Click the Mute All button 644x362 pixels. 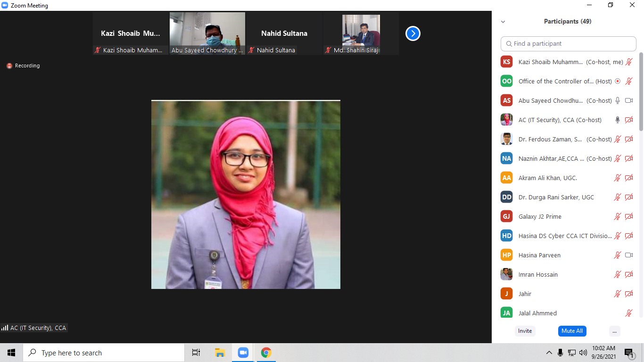point(572,331)
